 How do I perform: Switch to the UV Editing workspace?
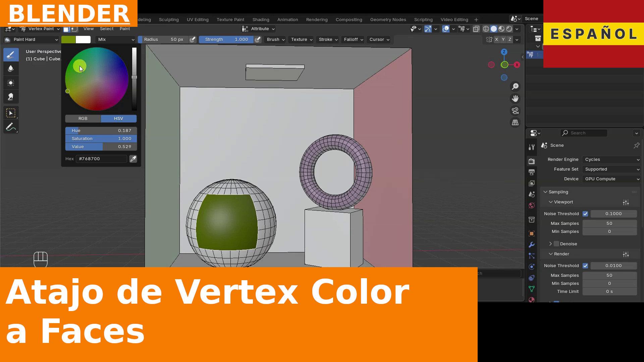pos(198,20)
